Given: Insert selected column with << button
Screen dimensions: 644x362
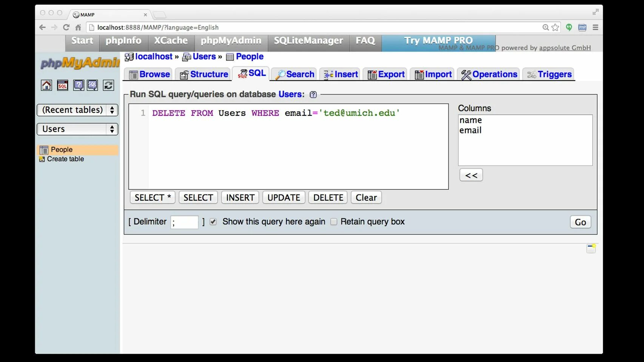Looking at the screenshot, I should 471,175.
